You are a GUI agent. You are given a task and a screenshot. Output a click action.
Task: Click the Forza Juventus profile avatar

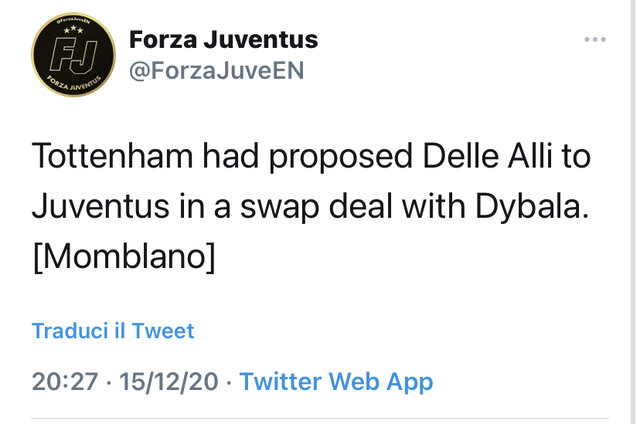coord(73,55)
